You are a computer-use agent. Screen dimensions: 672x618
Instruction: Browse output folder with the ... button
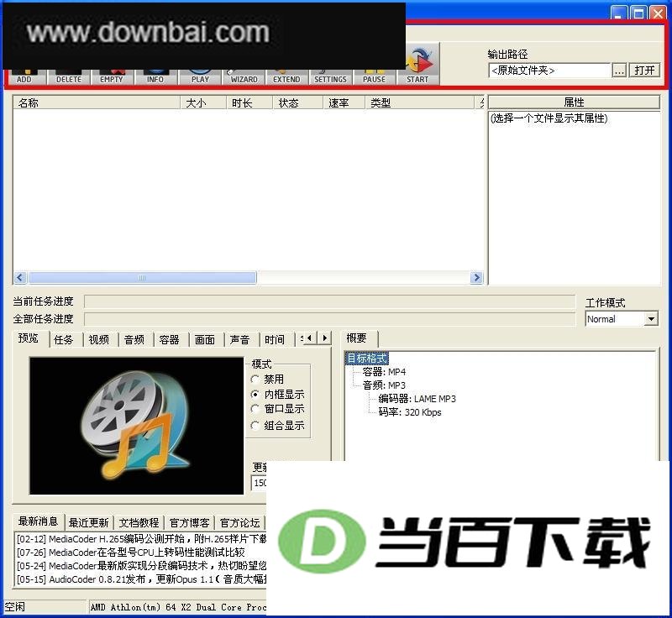click(x=619, y=71)
